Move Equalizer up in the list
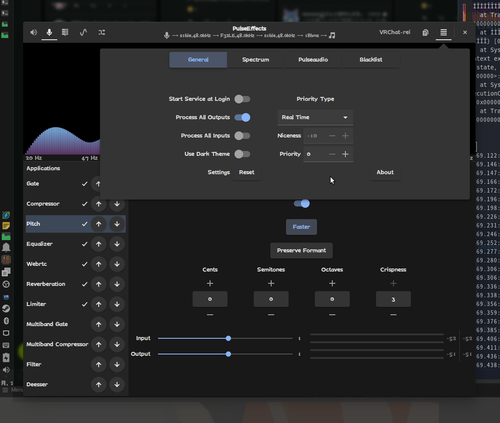500x423 pixels. pos(99,244)
